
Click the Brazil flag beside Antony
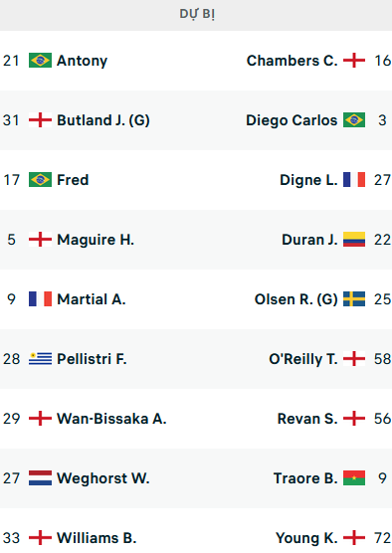tap(40, 61)
